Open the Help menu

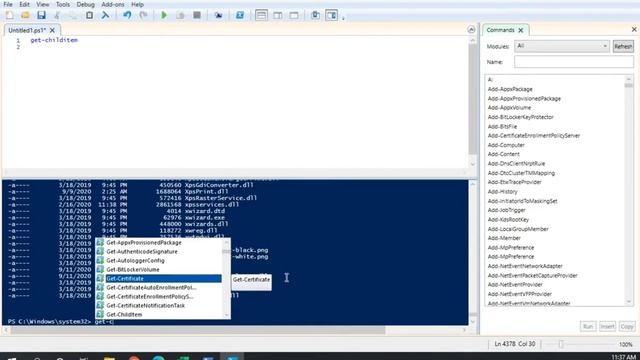click(x=137, y=4)
